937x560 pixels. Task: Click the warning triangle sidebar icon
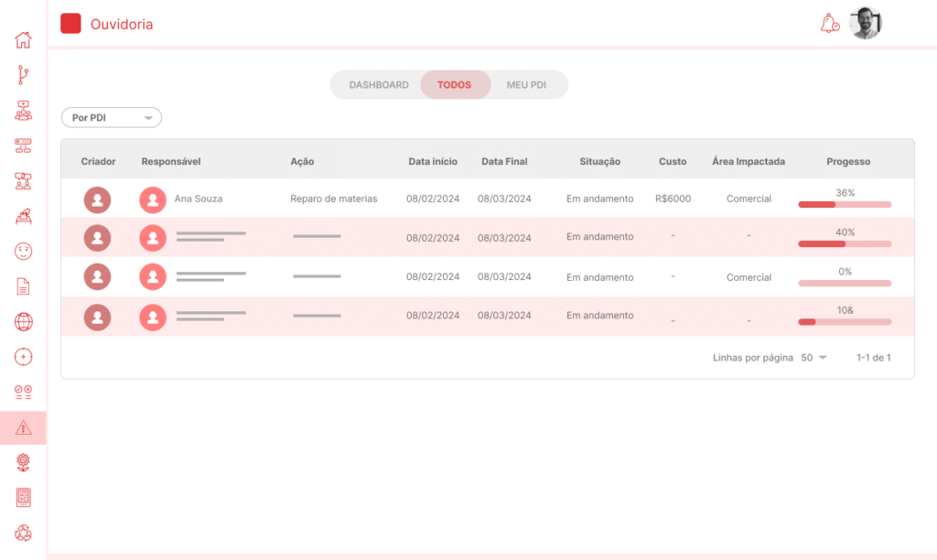[23, 427]
